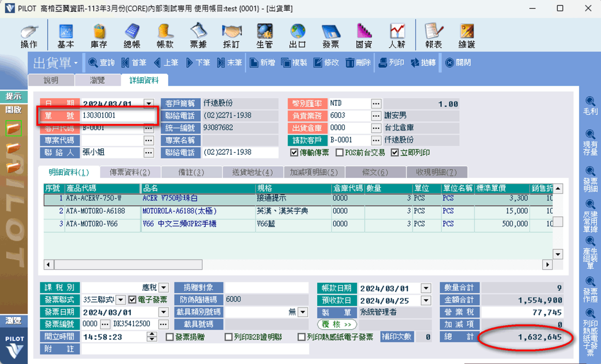601x364 pixels.
Task: Expand the 出貨單 title dropdown arrow
Action: point(76,63)
